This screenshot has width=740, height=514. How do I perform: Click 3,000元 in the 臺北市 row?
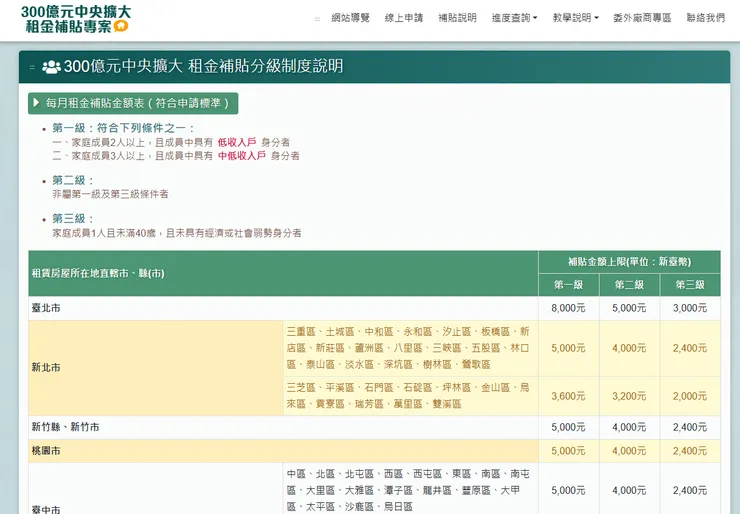[690, 308]
